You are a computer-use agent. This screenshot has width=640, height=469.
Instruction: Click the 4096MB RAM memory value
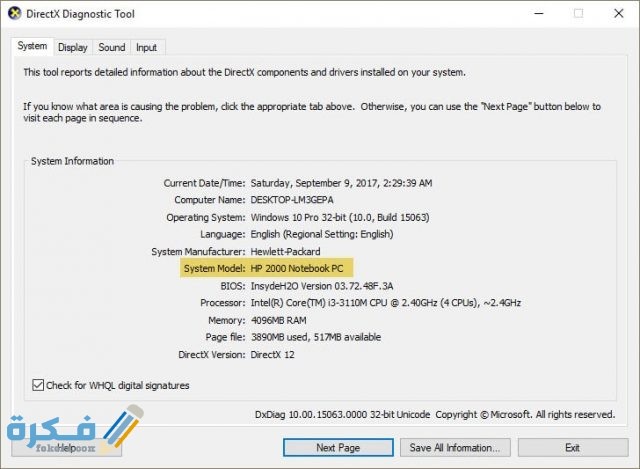[281, 320]
